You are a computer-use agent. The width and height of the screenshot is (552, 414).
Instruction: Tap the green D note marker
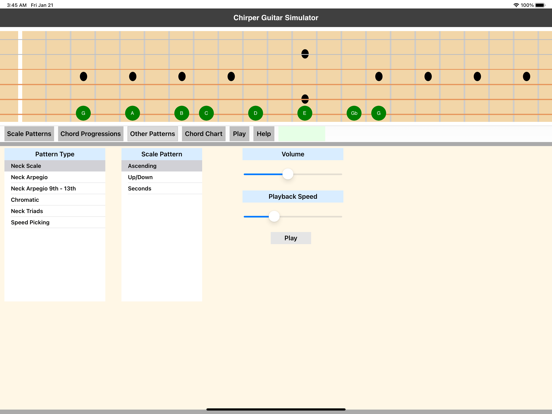click(256, 113)
